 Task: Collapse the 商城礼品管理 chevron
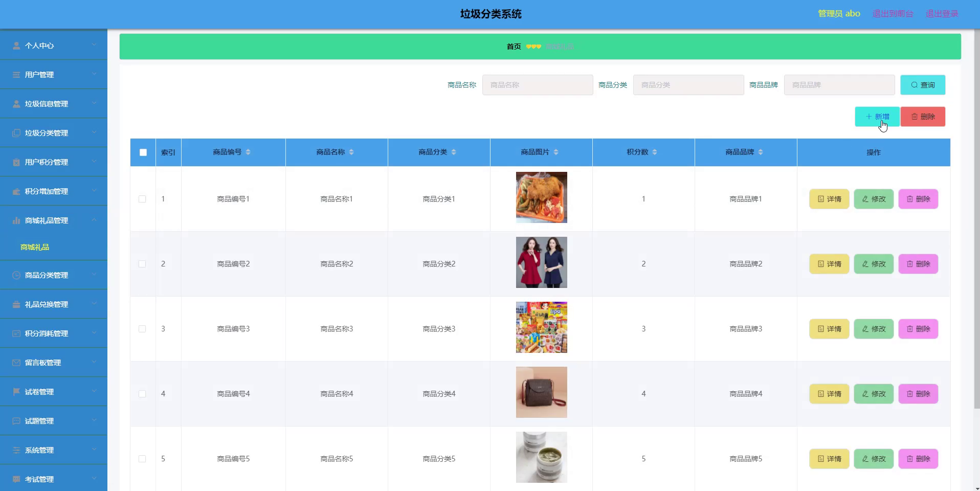94,220
